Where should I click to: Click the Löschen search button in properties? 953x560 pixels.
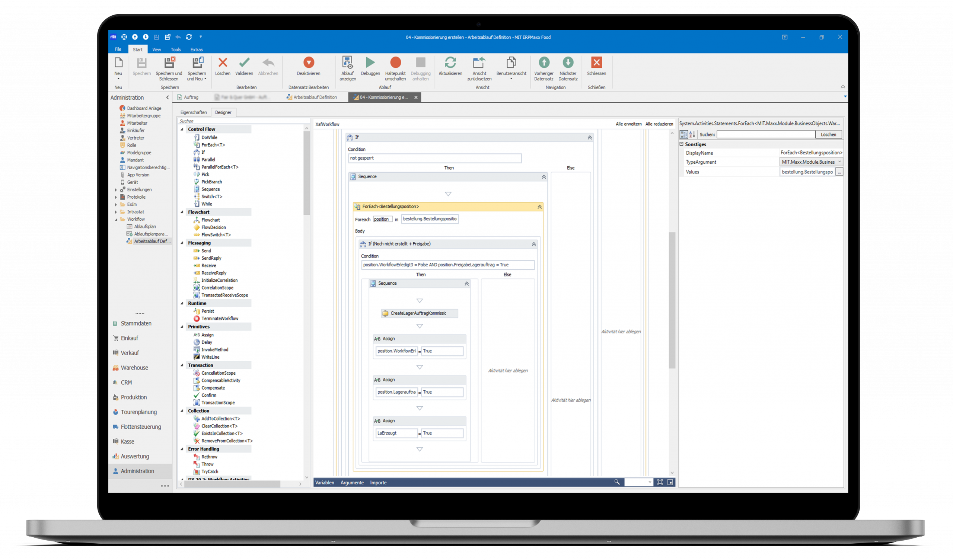[828, 135]
